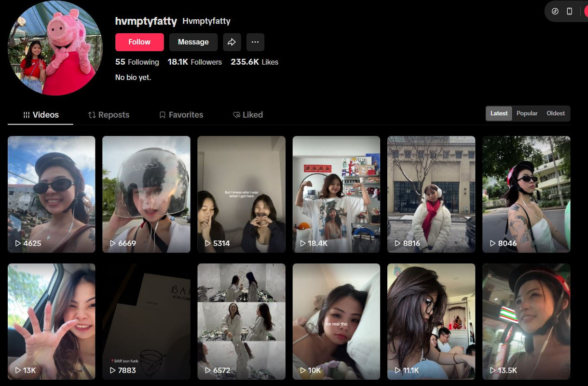Open the red helmet video with 13.5K views

click(x=526, y=321)
